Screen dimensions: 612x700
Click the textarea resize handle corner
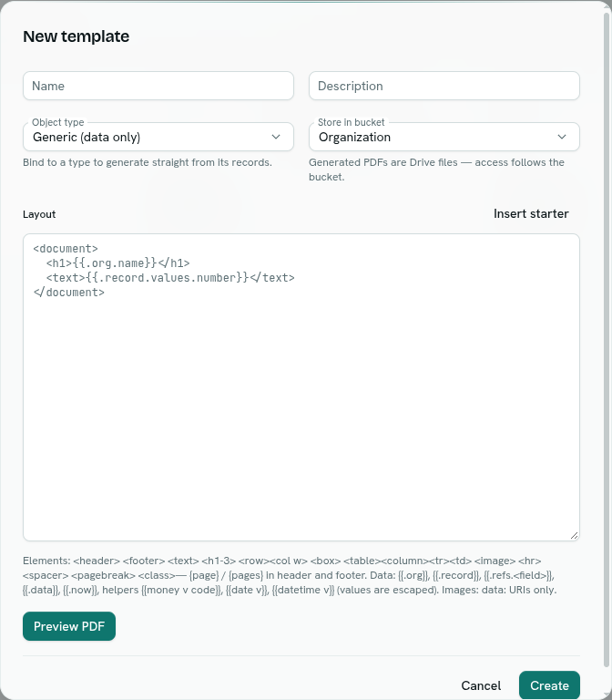574,535
